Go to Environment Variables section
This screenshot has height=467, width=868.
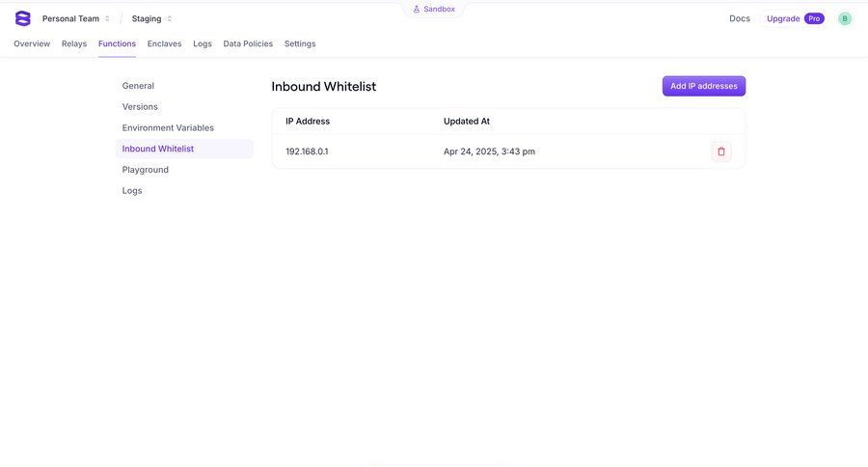coord(168,127)
